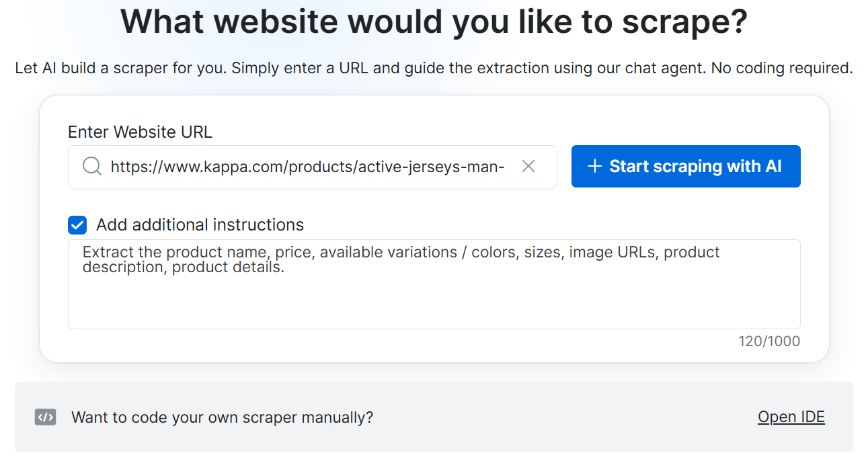The image size is (868, 459).
Task: Click the plus icon on Start scraping button
Action: 594,166
